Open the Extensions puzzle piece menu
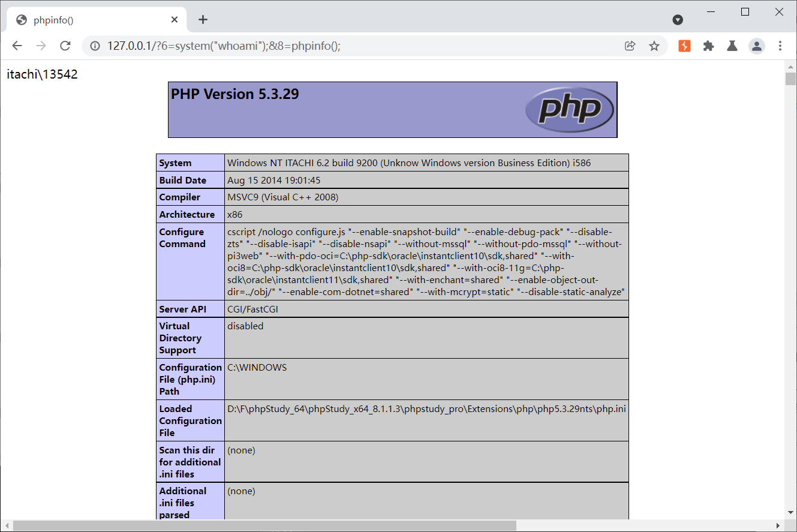 pyautogui.click(x=708, y=46)
